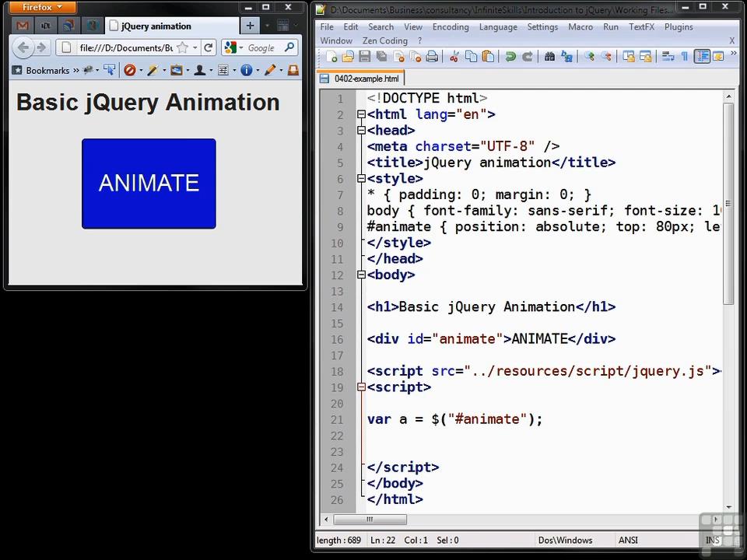747x560 pixels.
Task: Go forward with Firefox forward arrow
Action: point(41,47)
